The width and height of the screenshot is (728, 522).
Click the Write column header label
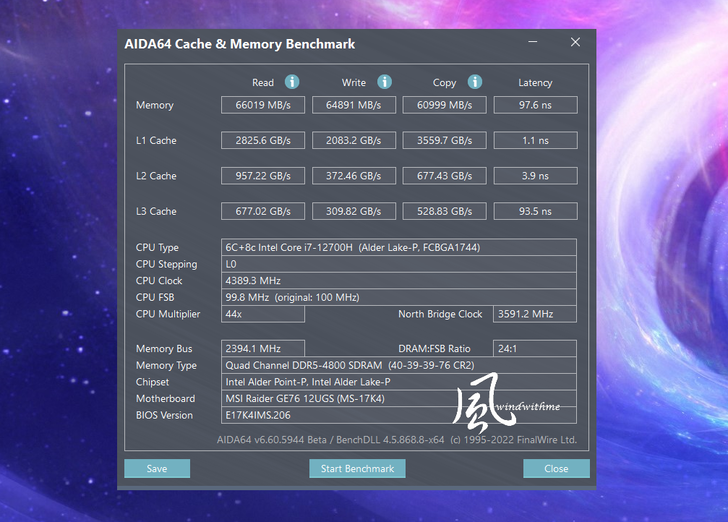(x=354, y=83)
